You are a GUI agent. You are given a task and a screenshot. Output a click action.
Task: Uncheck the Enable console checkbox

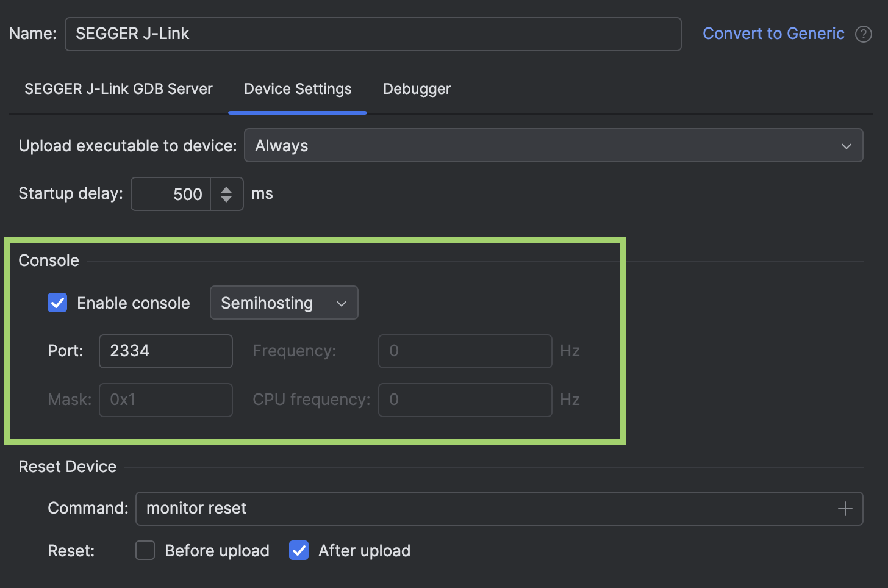(x=57, y=303)
